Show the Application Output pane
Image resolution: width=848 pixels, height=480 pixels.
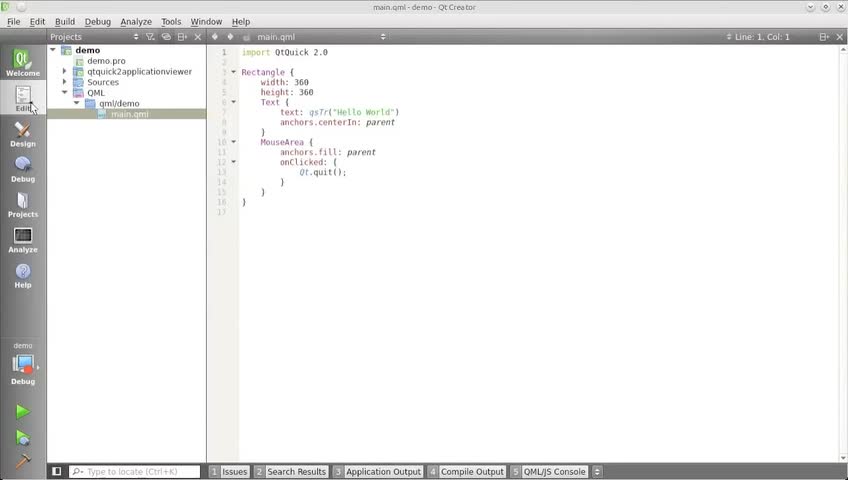(377, 471)
